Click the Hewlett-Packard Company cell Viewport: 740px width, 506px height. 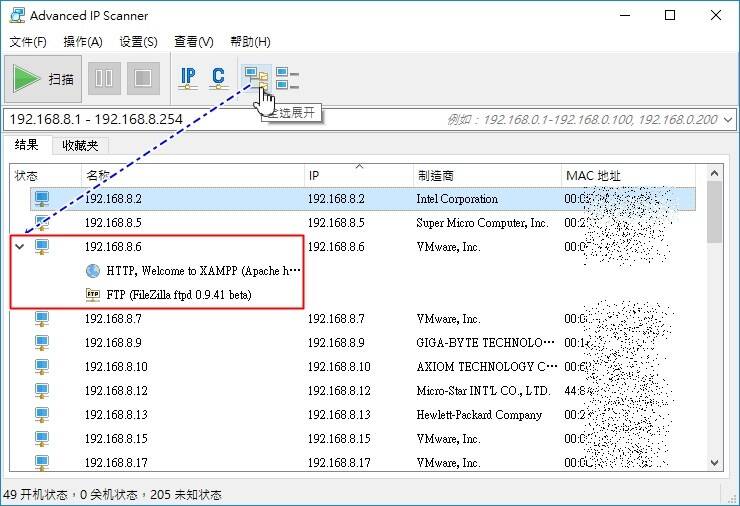pos(479,414)
